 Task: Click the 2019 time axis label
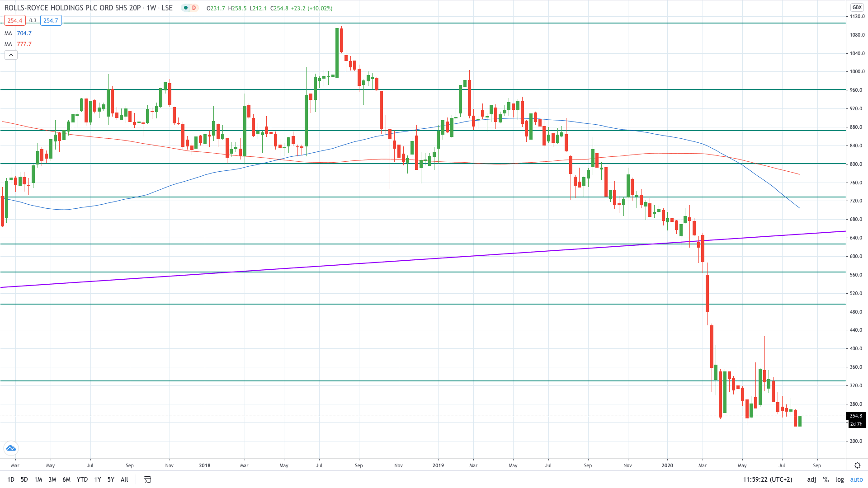[x=438, y=465]
